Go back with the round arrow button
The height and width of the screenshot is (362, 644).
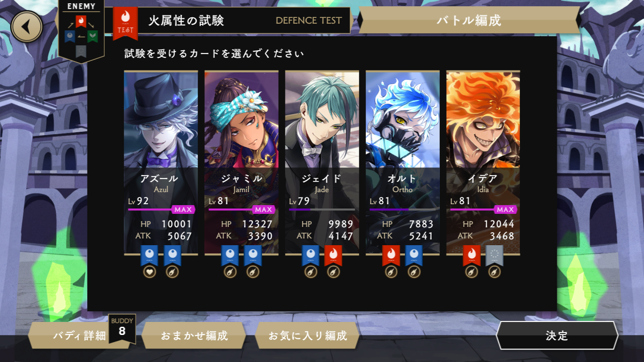[27, 27]
